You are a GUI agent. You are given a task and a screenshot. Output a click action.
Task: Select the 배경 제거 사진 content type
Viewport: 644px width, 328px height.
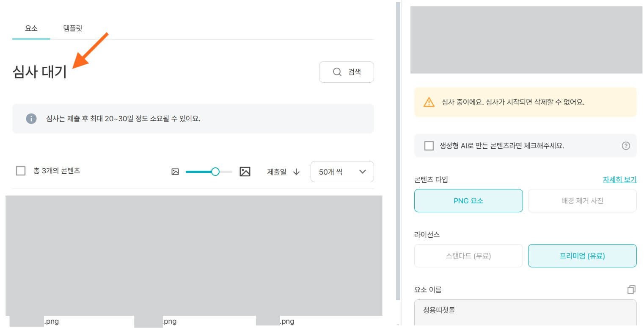582,200
